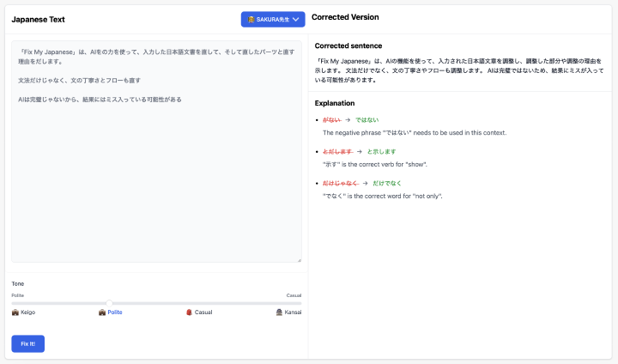Click the explanation about 'not only'

coord(382,196)
